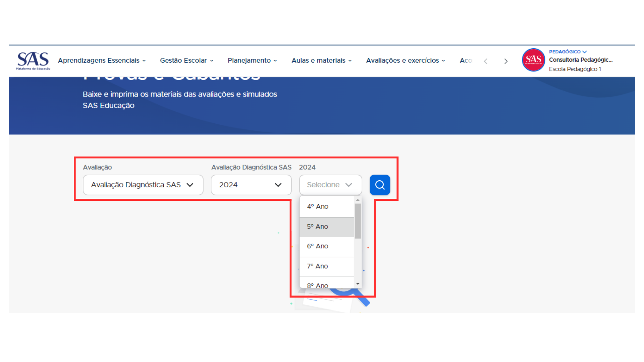Click the scrollbar up arrow in the list

point(358,200)
